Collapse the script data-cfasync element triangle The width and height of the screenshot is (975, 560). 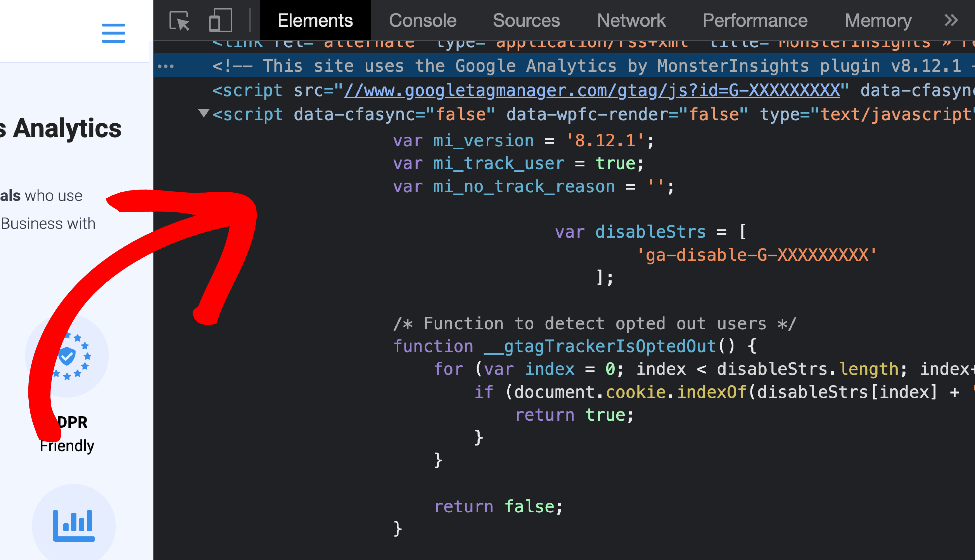[204, 113]
